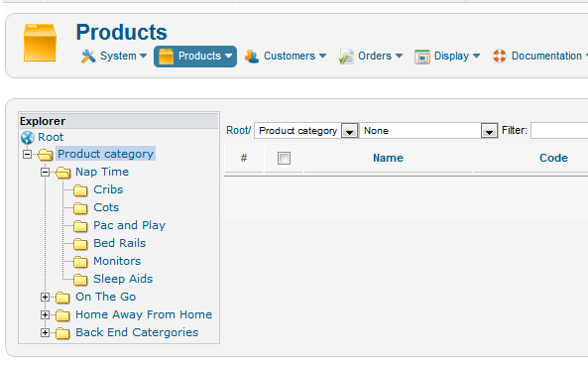Click the Documentation lifebuoy icon
This screenshot has height=366, width=588.
[500, 57]
